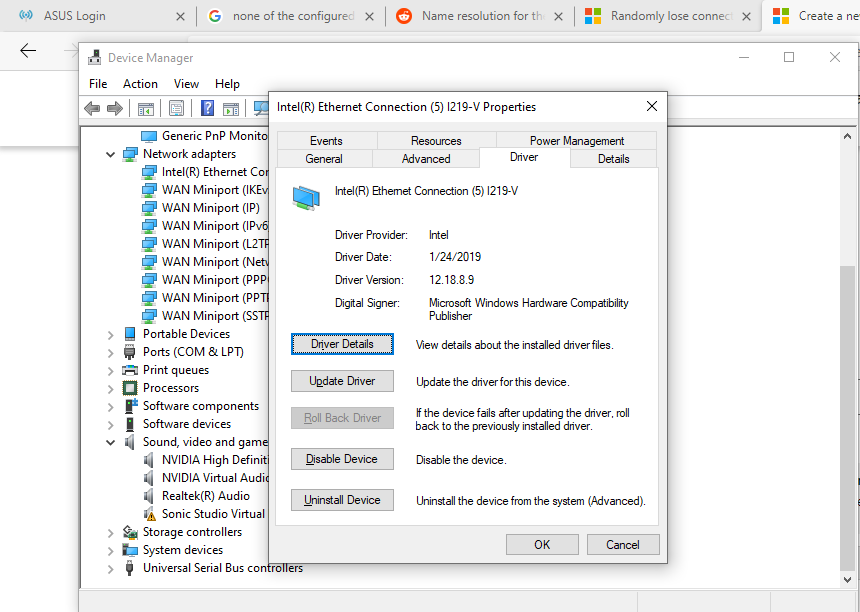
Task: Click Cancel in the Properties dialog
Action: (x=623, y=545)
